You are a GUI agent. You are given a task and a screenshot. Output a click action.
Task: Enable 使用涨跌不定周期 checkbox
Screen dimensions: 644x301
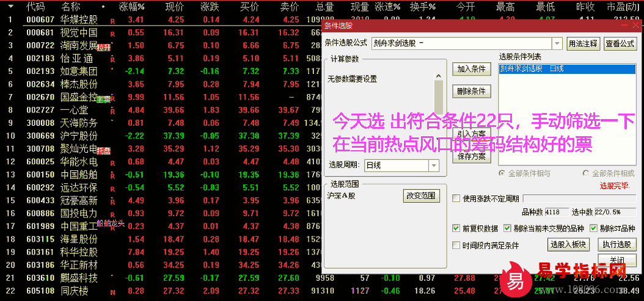pyautogui.click(x=456, y=198)
